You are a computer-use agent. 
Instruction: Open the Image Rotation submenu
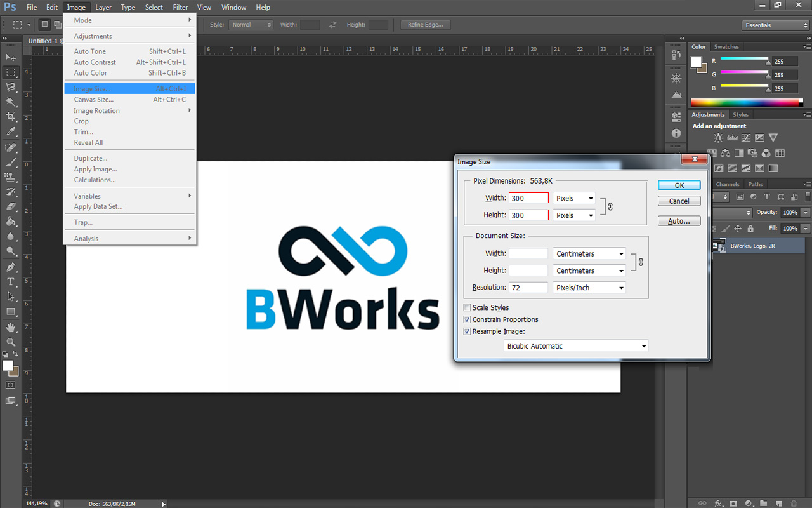pos(129,110)
